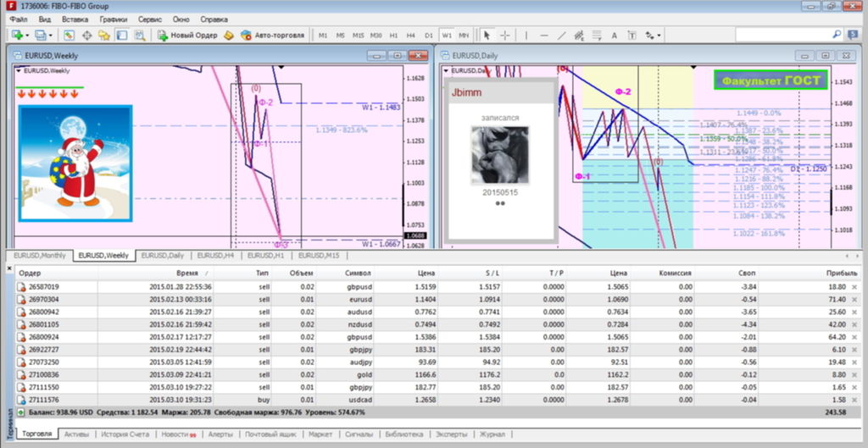
Task: Open the chart profiles icon
Action: [40, 36]
